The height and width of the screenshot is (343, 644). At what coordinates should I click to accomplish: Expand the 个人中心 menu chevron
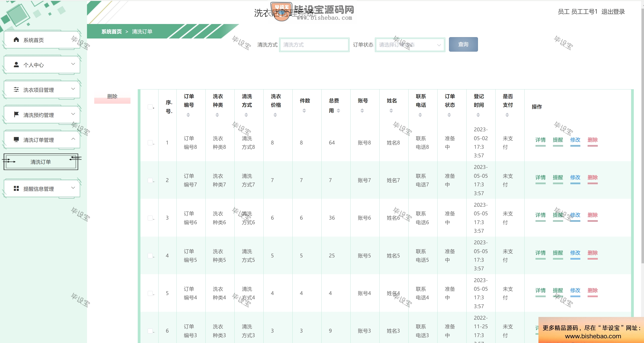(x=73, y=64)
